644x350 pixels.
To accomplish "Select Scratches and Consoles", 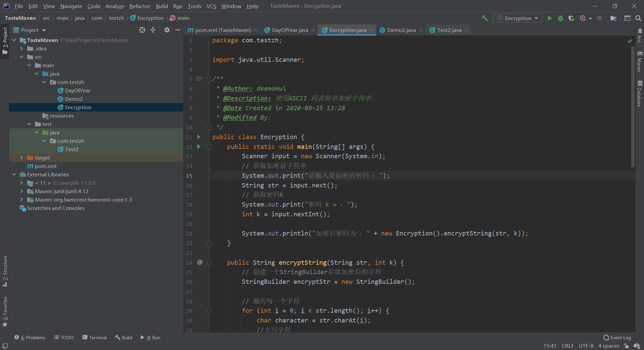I will 56,208.
